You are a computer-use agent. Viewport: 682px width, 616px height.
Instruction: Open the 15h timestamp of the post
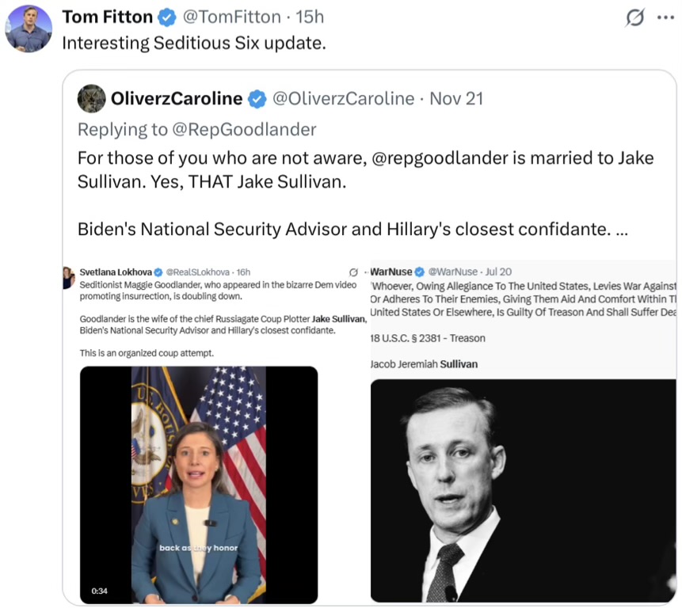(310, 17)
